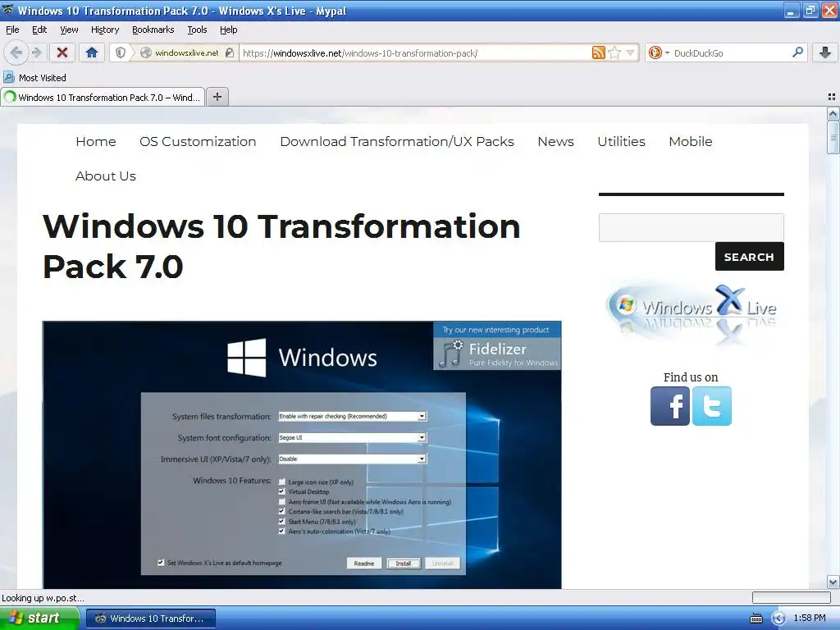Click the keyboard tray icon
This screenshot has height=630, width=840.
click(x=756, y=619)
